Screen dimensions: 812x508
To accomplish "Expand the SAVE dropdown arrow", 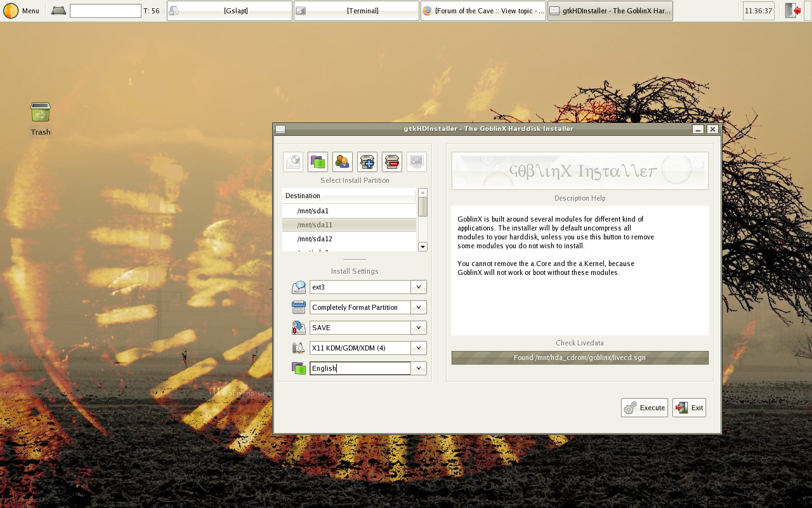I will click(419, 328).
